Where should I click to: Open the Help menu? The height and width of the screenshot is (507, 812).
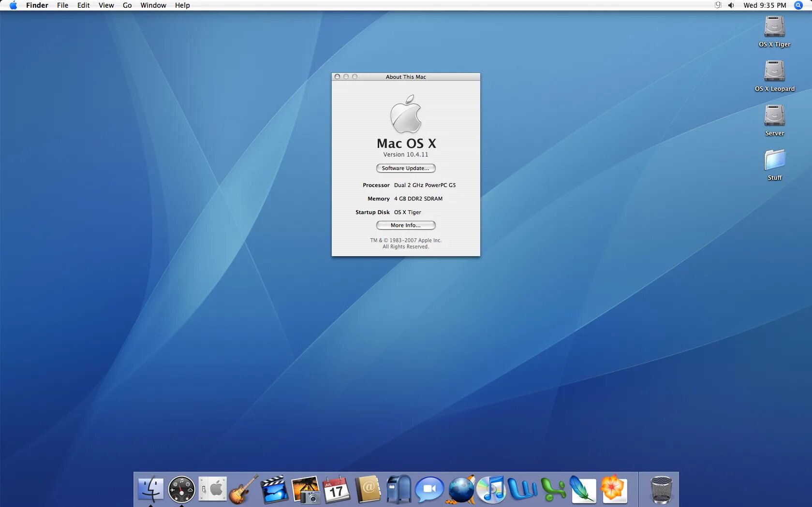coord(182,5)
